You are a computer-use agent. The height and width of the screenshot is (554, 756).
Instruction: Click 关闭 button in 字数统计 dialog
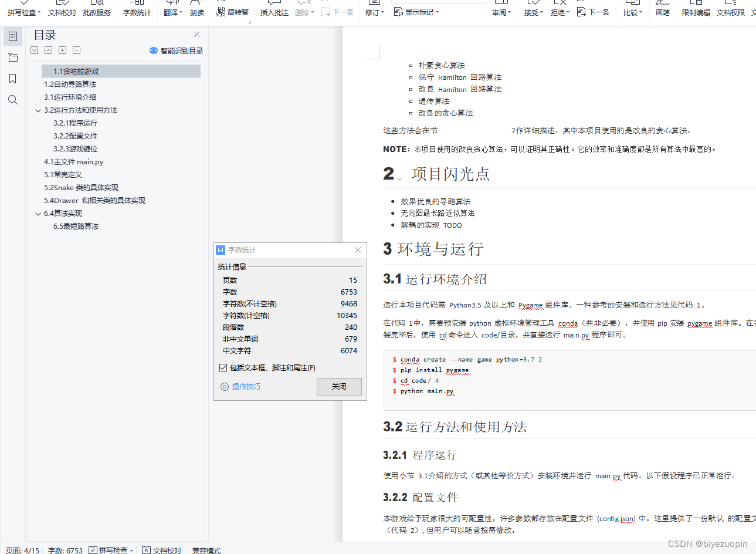click(x=339, y=387)
